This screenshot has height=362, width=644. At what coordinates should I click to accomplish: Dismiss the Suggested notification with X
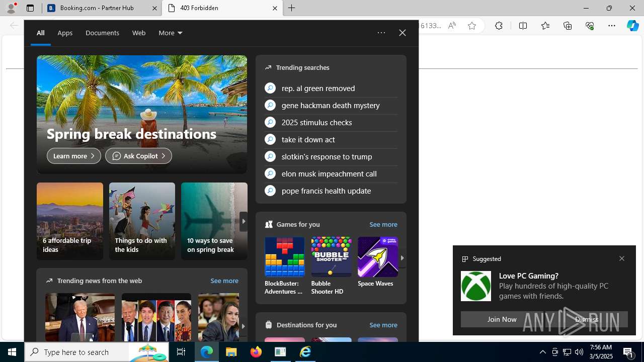click(622, 258)
